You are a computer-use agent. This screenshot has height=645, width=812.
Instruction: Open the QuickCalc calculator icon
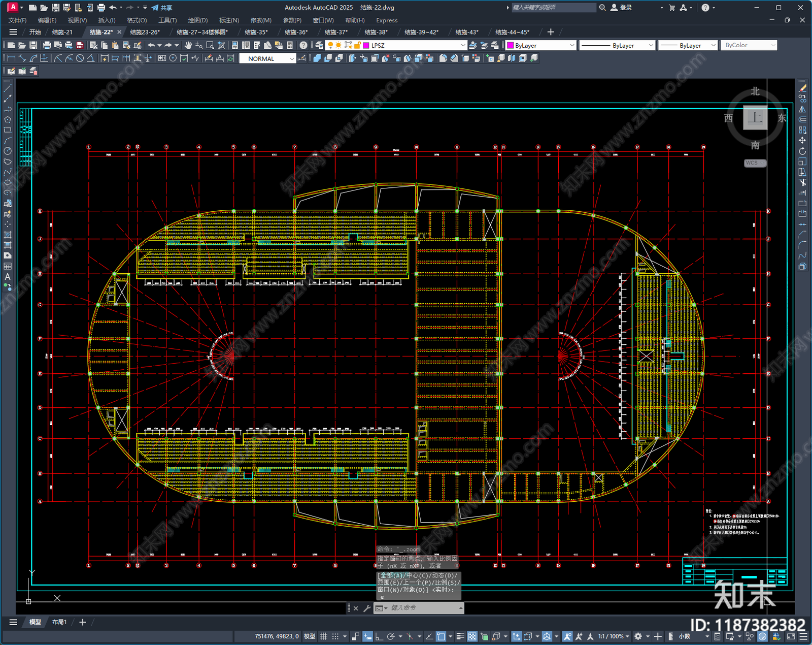tap(289, 45)
